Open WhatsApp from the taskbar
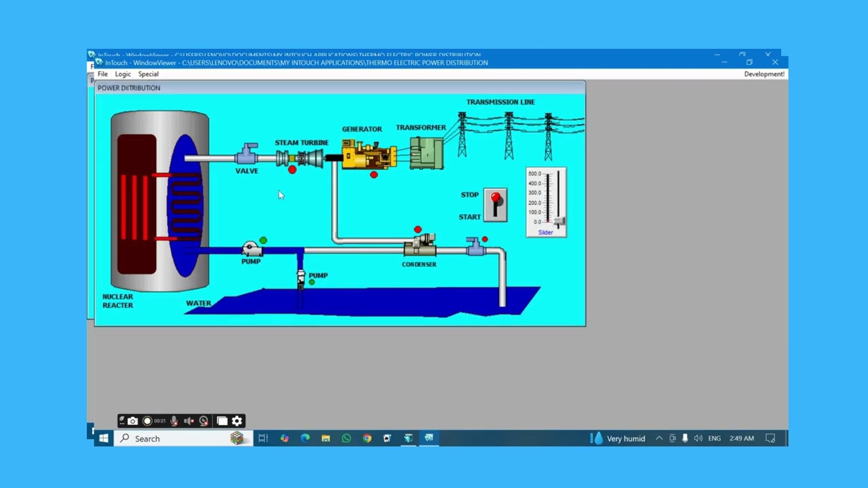 click(x=347, y=439)
